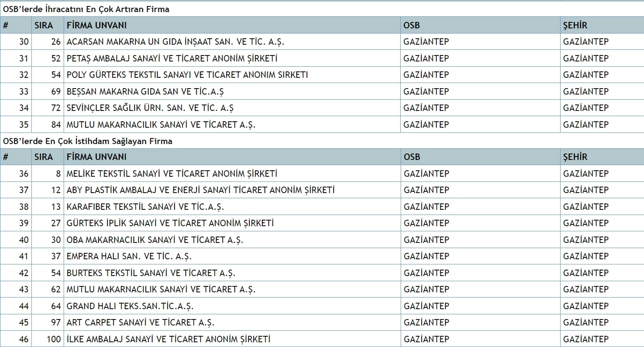Screen dimensions: 644x347
Task: Click MELİKE TEKSTİL SANAYİ company name
Action: tap(172, 174)
